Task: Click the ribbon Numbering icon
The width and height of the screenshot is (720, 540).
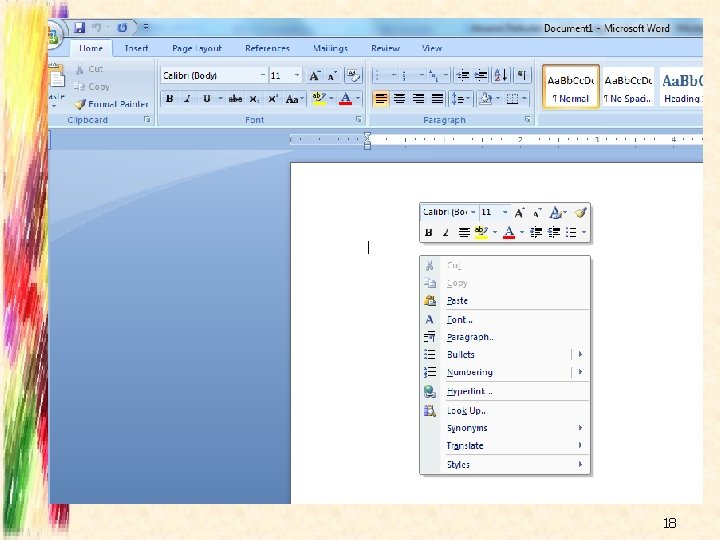Action: point(406,75)
